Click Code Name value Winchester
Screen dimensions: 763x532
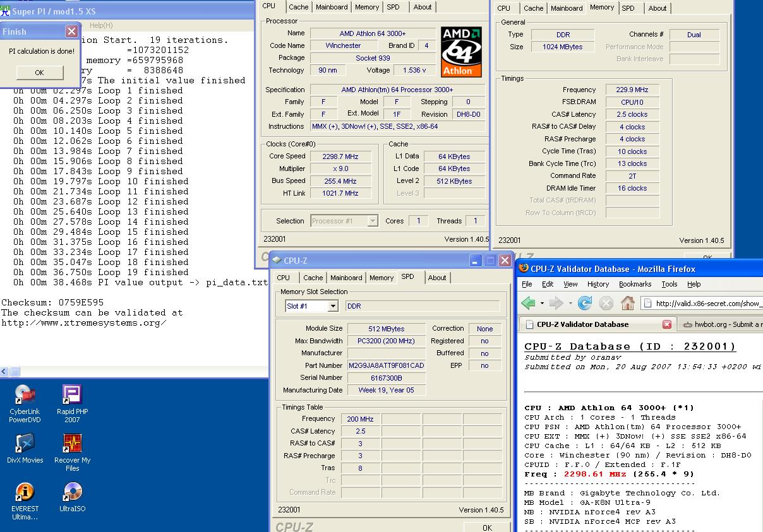coord(343,45)
